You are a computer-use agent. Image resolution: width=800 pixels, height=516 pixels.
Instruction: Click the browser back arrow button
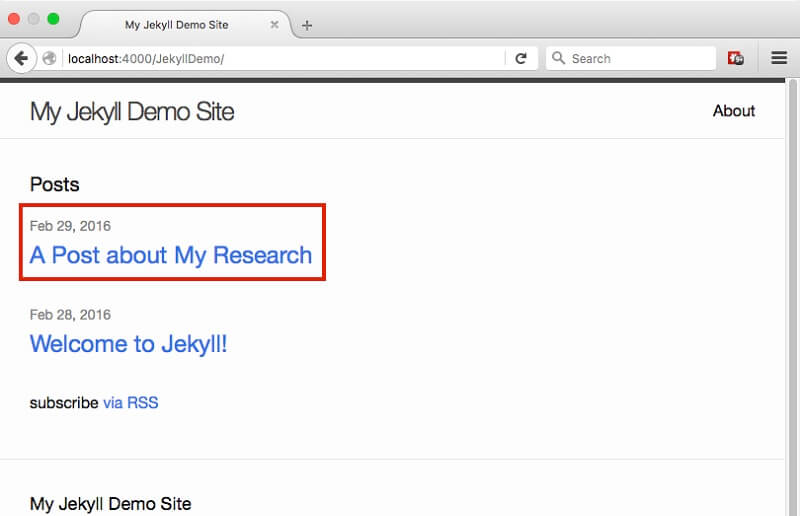pyautogui.click(x=21, y=58)
